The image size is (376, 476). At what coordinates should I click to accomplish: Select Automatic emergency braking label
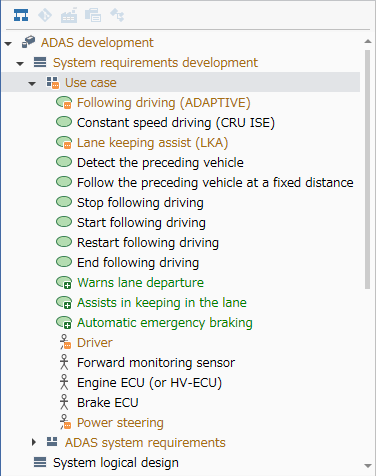(x=165, y=323)
